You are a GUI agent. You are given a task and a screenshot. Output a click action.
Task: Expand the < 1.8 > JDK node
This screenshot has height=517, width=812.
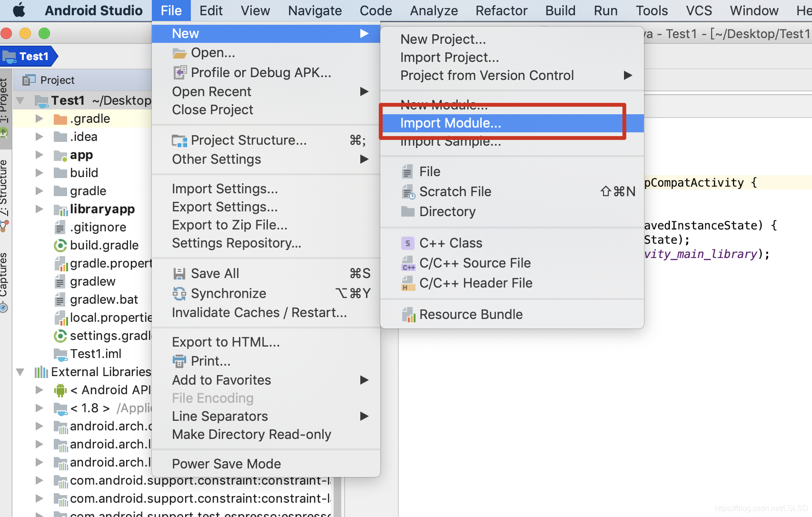tap(40, 408)
